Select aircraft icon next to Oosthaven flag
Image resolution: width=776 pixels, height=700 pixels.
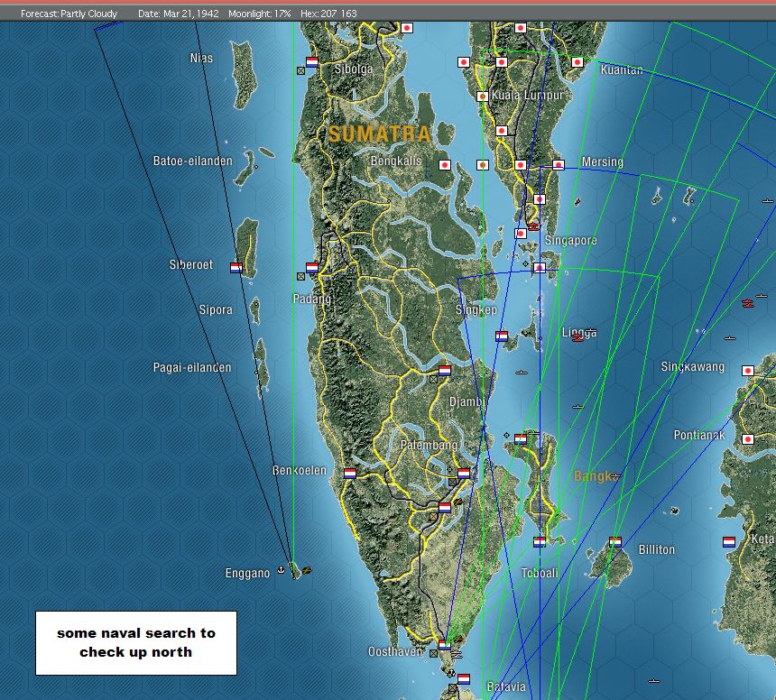point(458,640)
